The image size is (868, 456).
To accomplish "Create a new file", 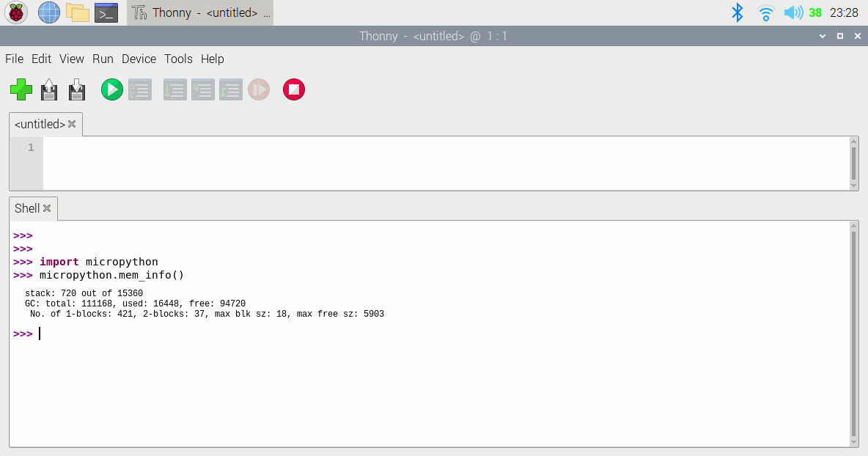I will (21, 89).
